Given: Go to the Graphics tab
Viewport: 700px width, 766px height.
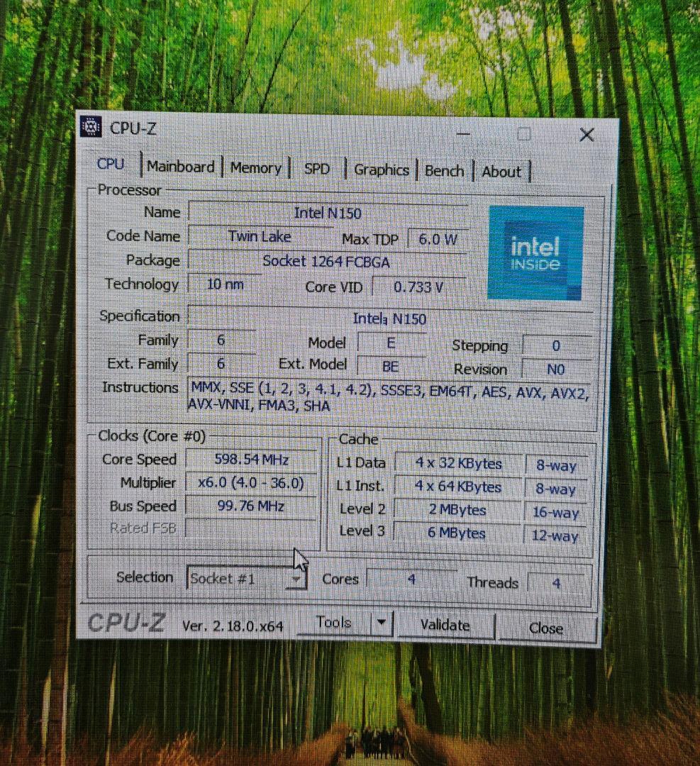Looking at the screenshot, I should click(381, 170).
